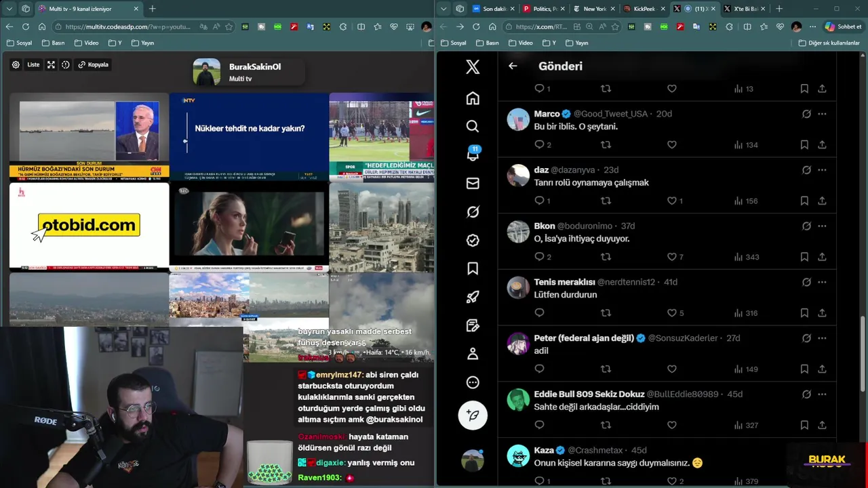Screen dimensions: 868x488
Task: Like Tenis meraklısı's tweet with 5 likes
Action: (x=675, y=313)
